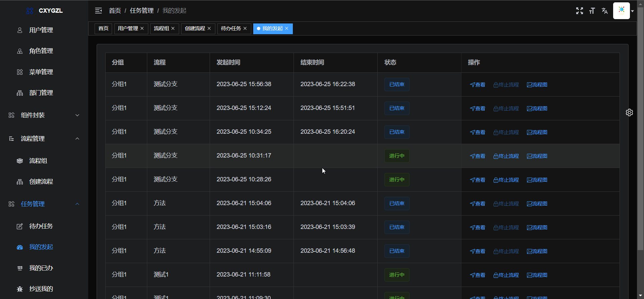View the task started 2023-06-21 15:04:06
This screenshot has width=644, height=299.
(x=478, y=204)
